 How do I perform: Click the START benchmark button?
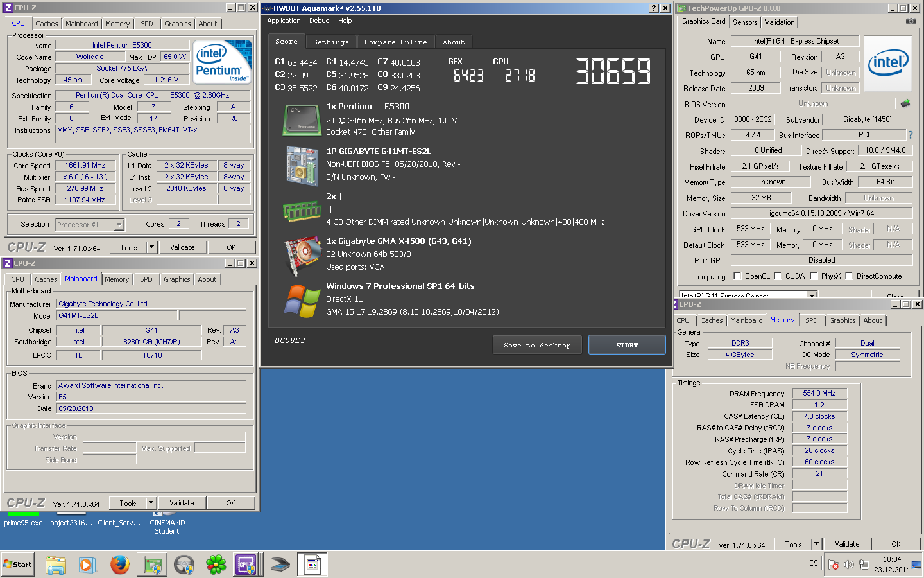[627, 345]
